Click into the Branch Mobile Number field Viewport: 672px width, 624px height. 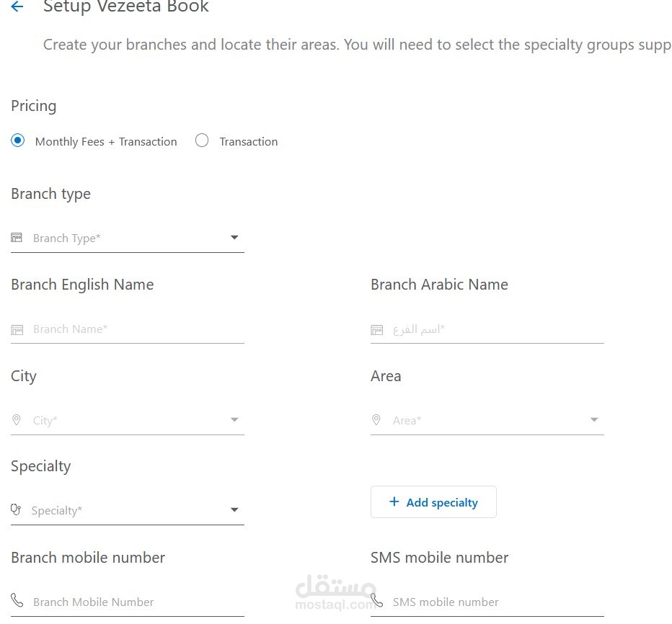click(x=137, y=602)
